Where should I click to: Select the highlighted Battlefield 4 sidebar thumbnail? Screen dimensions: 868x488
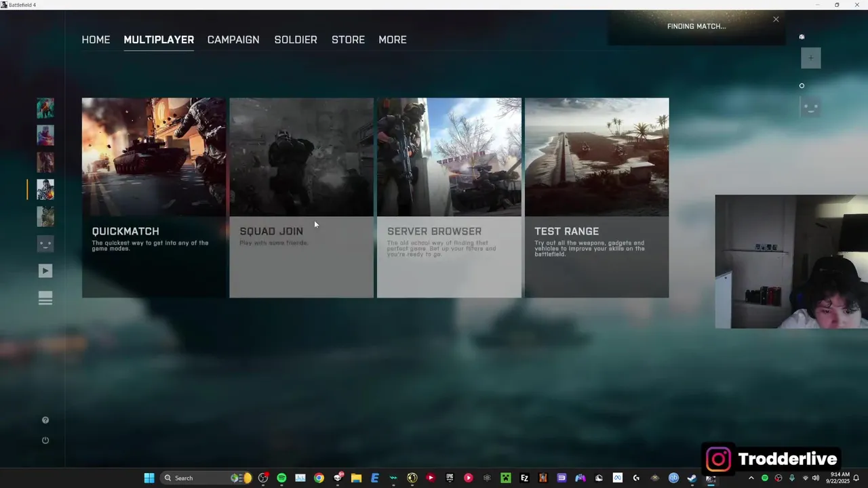(x=45, y=190)
